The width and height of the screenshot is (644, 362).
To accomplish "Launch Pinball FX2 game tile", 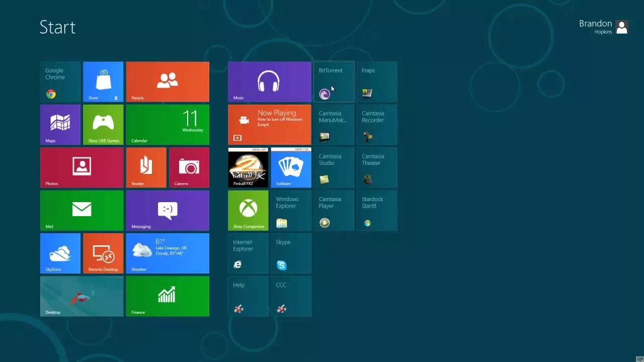I will [x=248, y=167].
